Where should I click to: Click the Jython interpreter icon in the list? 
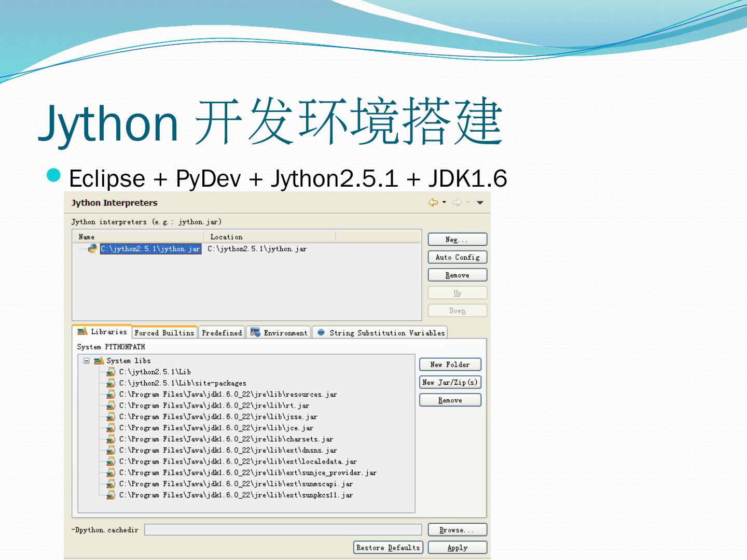(x=92, y=249)
